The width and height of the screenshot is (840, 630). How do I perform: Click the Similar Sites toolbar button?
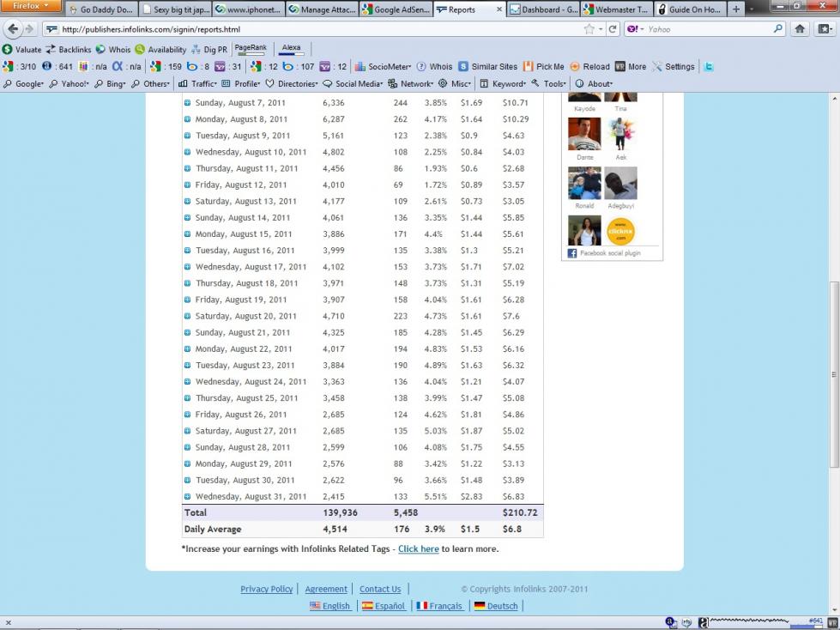488,66
